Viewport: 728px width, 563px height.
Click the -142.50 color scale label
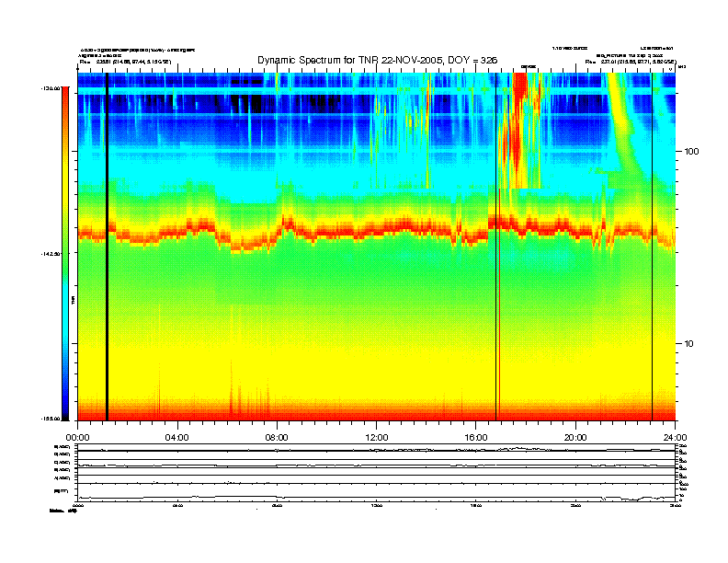(51, 254)
